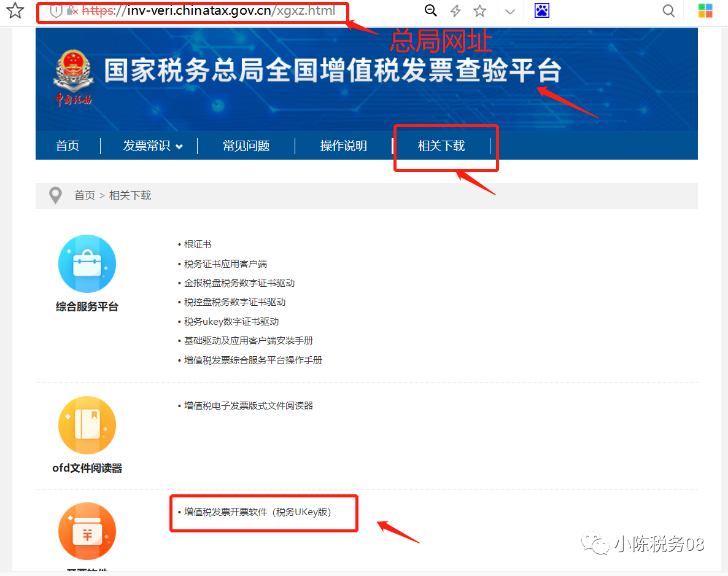Download 税控盘税务数字证书驱动
The image size is (728, 576).
pos(235,302)
